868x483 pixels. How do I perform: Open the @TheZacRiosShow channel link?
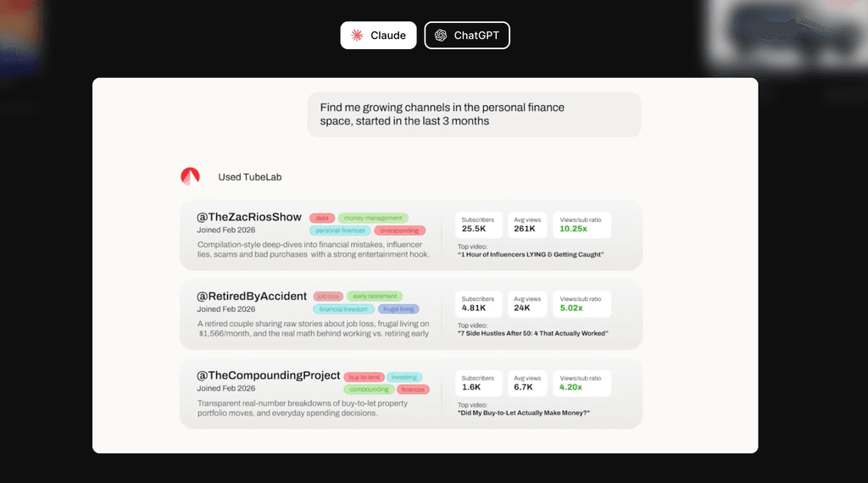(249, 217)
